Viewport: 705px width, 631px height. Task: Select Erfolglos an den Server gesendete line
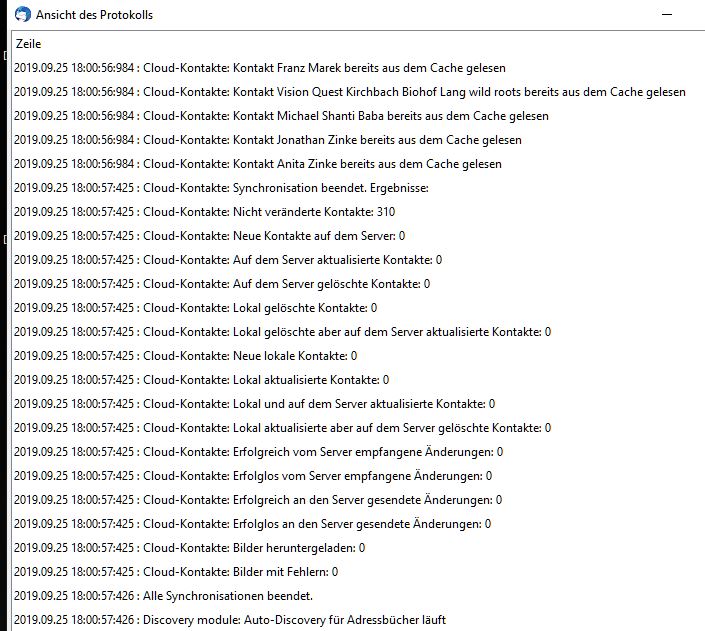click(x=252, y=524)
